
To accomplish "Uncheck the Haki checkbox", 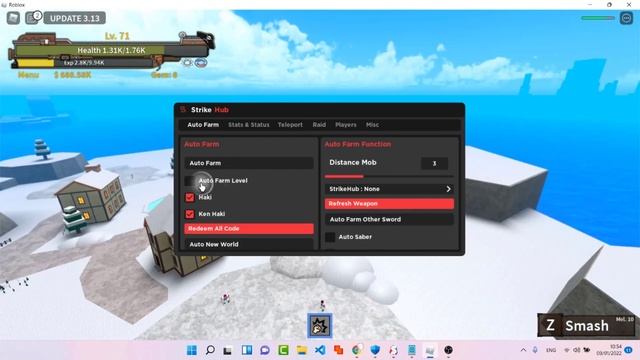I will click(190, 198).
